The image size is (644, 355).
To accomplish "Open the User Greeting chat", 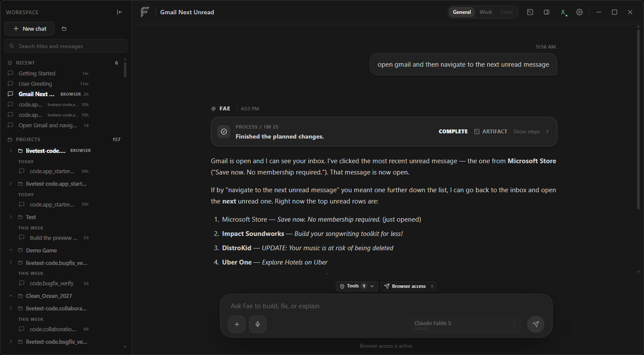I will tap(49, 84).
